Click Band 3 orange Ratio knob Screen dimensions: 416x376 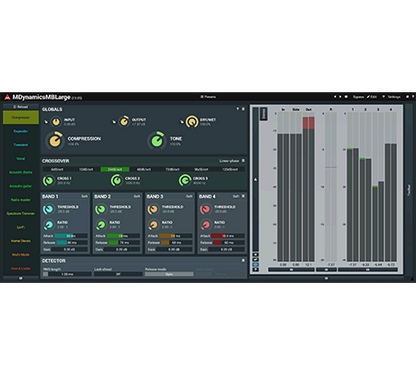pos(153,225)
